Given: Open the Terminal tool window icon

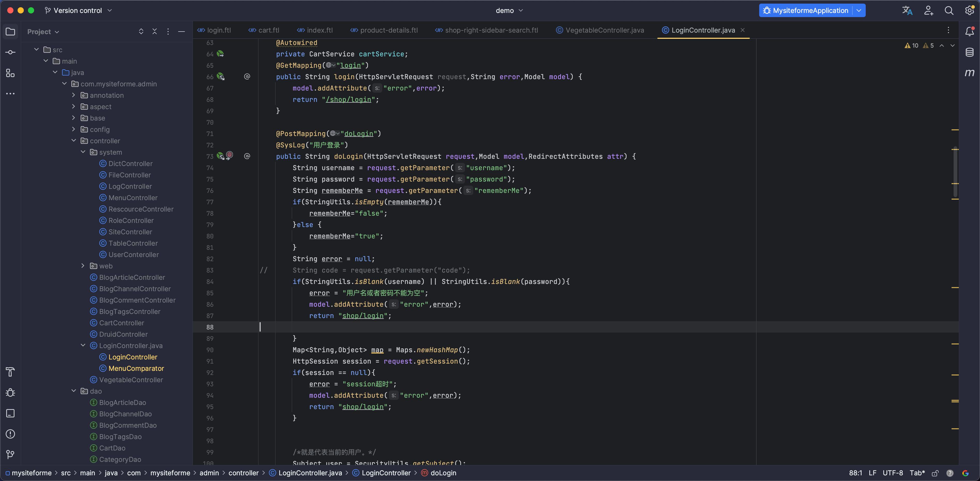Looking at the screenshot, I should click(10, 413).
